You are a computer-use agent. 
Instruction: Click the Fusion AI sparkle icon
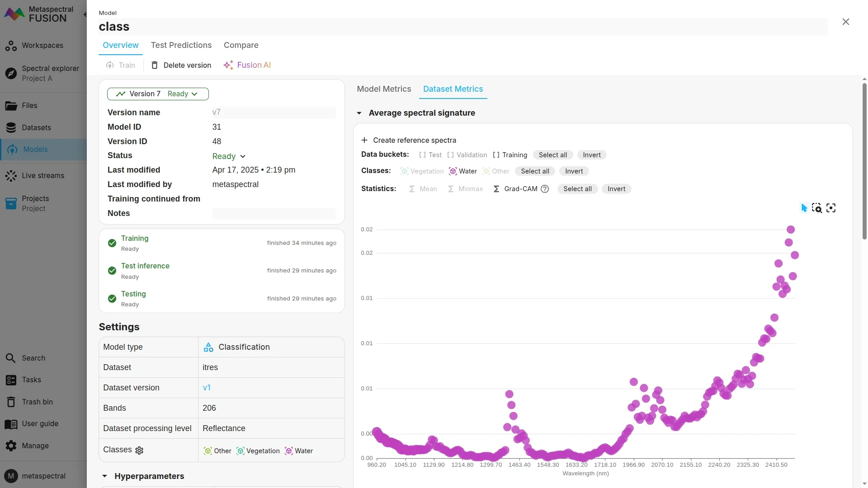pos(228,65)
